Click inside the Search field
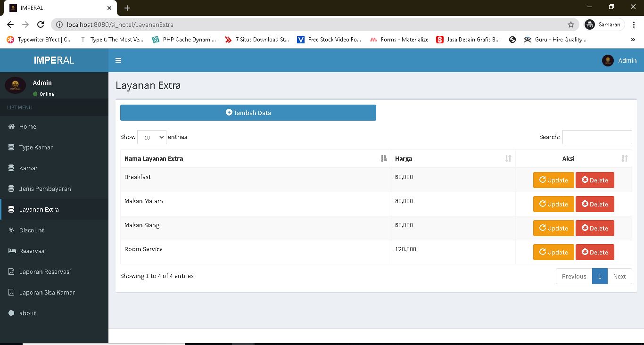This screenshot has width=644, height=345. 597,137
